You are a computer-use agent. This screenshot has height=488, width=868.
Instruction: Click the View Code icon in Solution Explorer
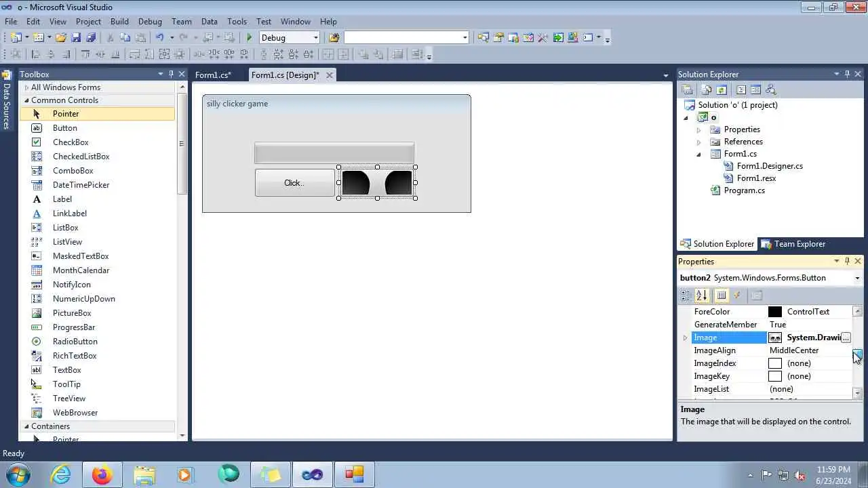(x=741, y=89)
